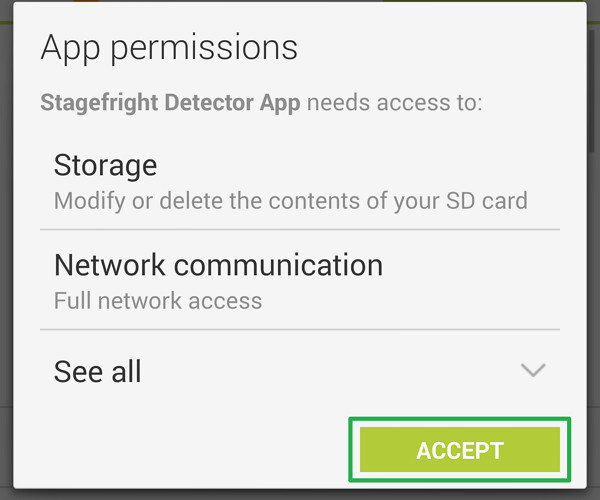Click the dimmed area below the dialog
Viewport: 600px width, 500px height.
click(300, 494)
